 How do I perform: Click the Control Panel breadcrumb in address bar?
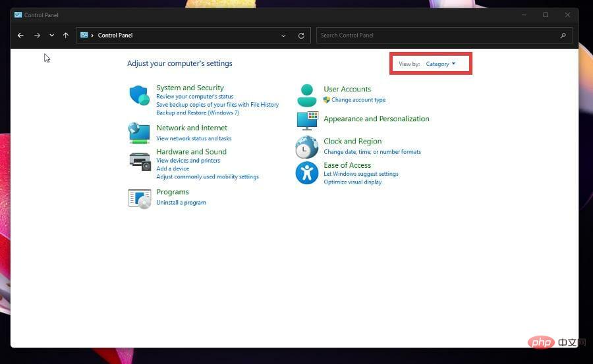click(x=115, y=35)
